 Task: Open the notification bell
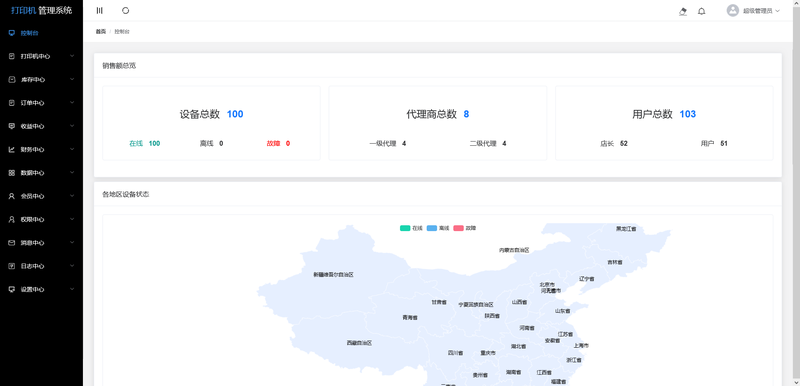click(x=702, y=11)
